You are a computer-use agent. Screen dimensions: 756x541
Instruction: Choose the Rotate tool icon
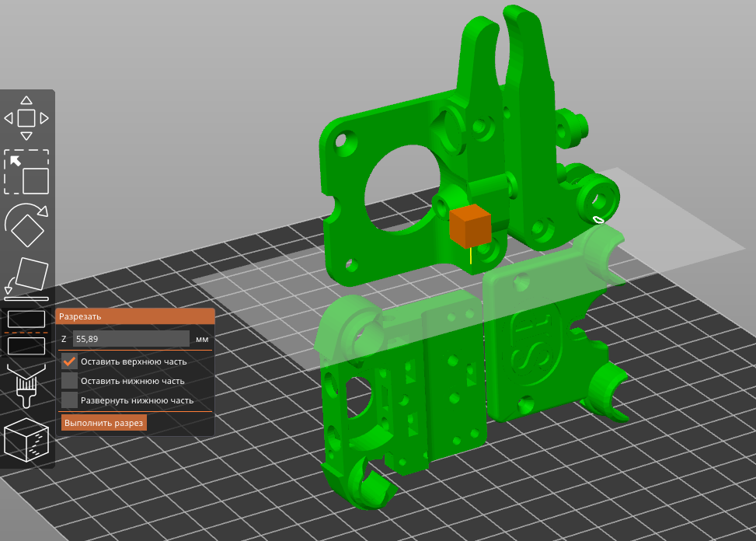click(x=26, y=225)
